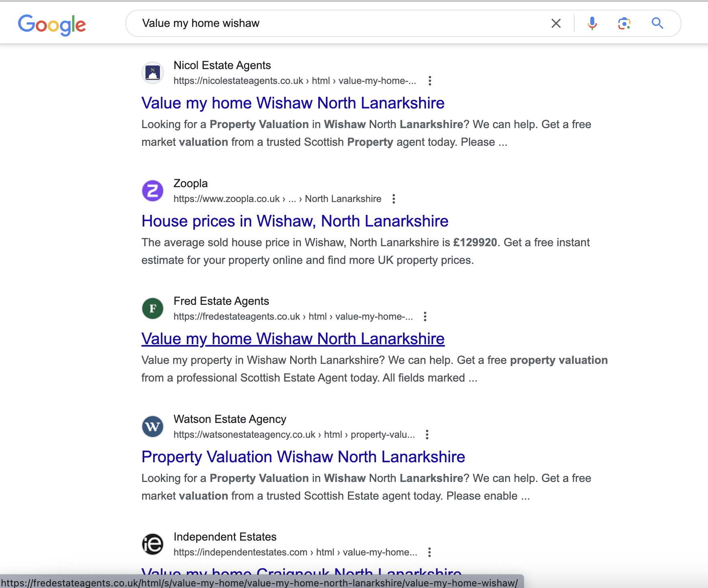Click the Nicol Estate Agents favicon
This screenshot has height=588, width=708.
(153, 73)
